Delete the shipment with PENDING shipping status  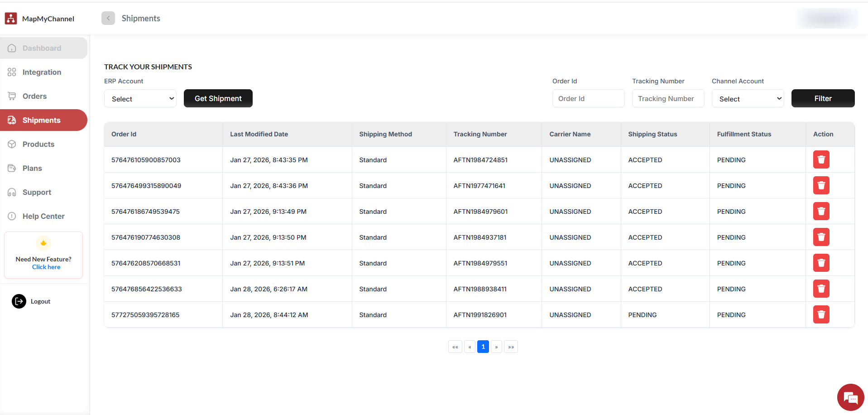820,315
